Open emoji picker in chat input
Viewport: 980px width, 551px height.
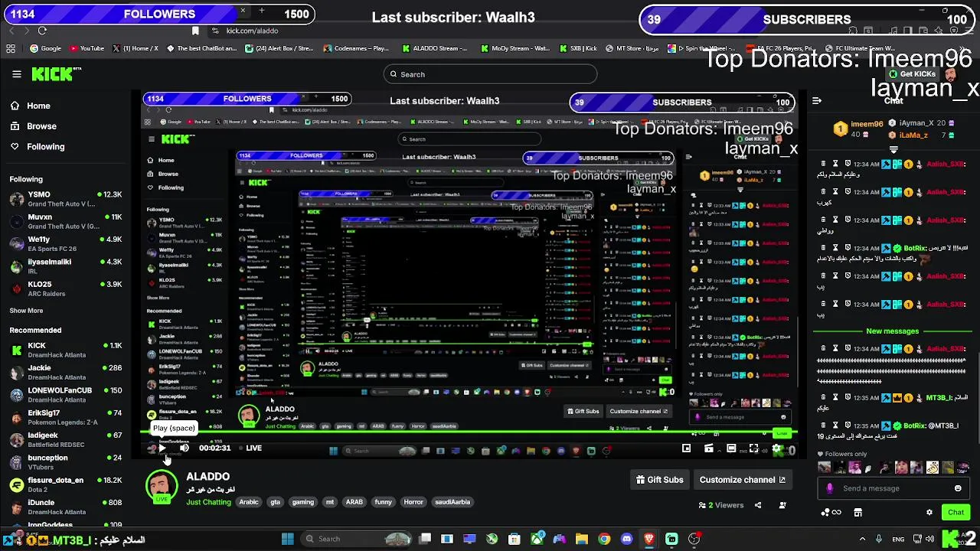[x=958, y=488]
